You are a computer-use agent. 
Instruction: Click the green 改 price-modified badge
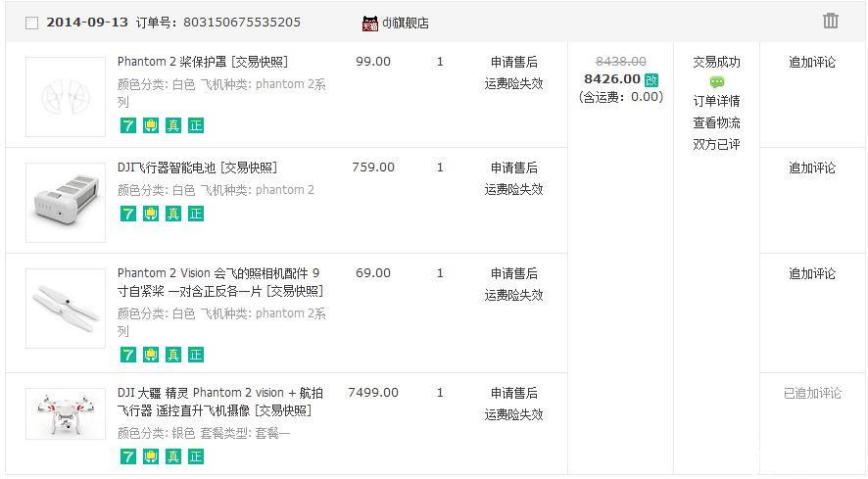[x=651, y=80]
